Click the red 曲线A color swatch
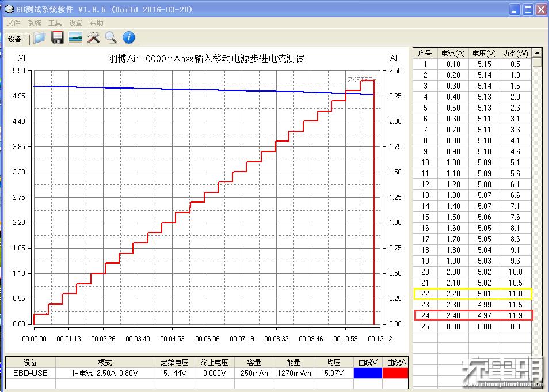The width and height of the screenshot is (549, 392). pyautogui.click(x=395, y=373)
